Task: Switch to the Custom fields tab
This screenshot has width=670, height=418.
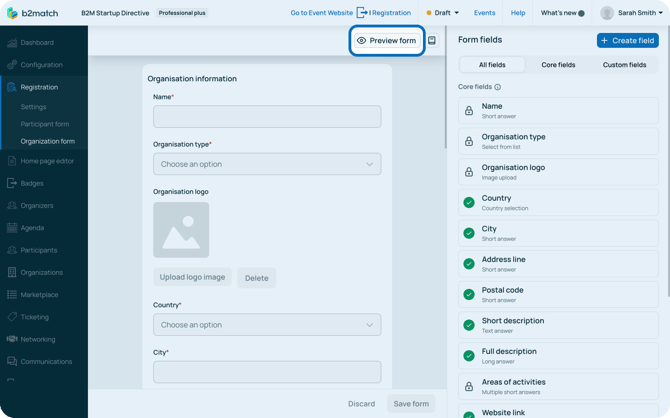Action: (x=624, y=65)
